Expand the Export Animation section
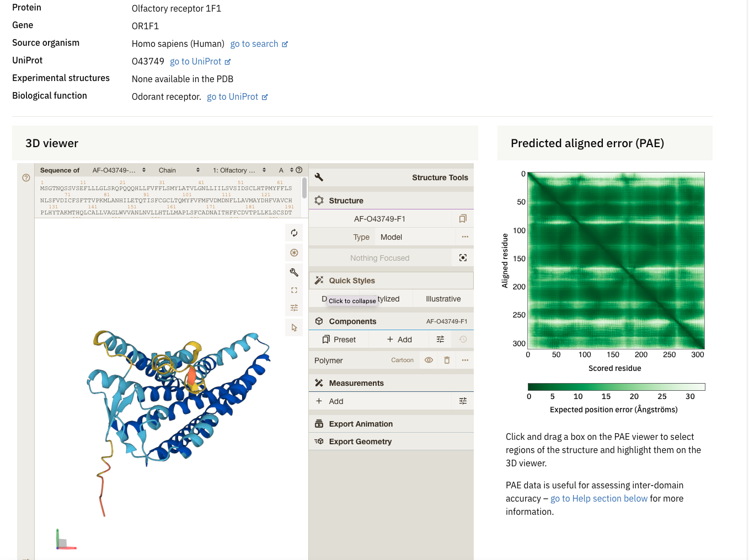749x560 pixels. point(361,424)
